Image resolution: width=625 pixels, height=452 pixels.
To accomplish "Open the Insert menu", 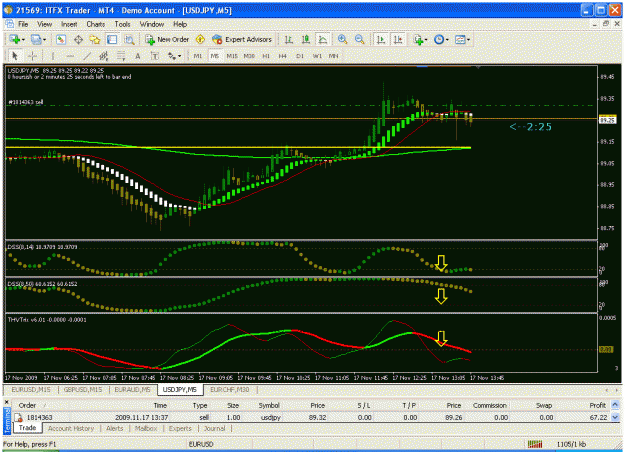I will click(x=69, y=24).
